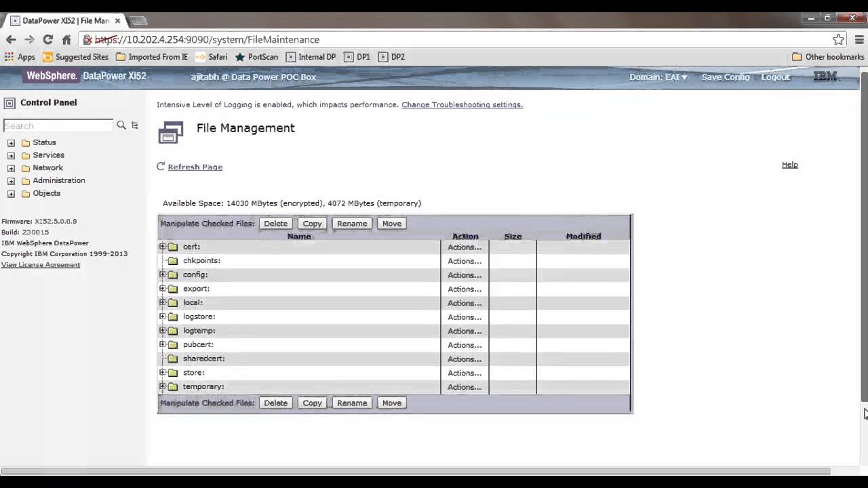The image size is (868, 488).
Task: Click the browser Back arrow
Action: tap(11, 39)
